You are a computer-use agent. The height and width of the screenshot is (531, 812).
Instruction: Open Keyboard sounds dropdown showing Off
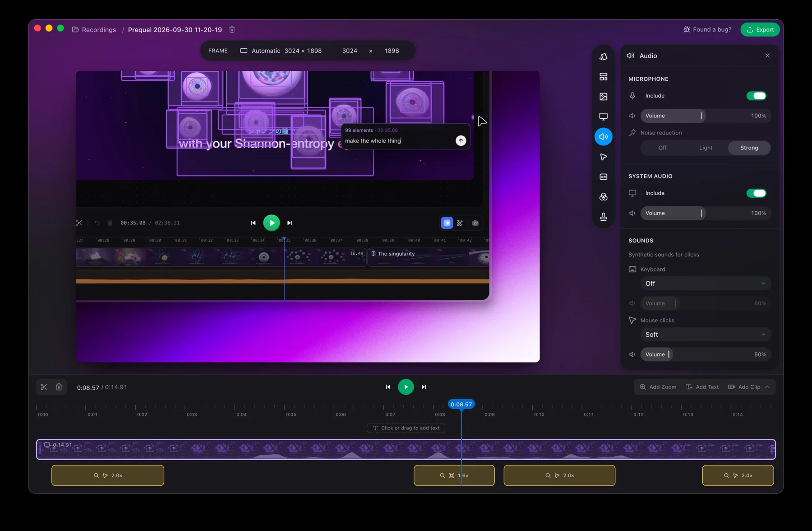coord(706,284)
